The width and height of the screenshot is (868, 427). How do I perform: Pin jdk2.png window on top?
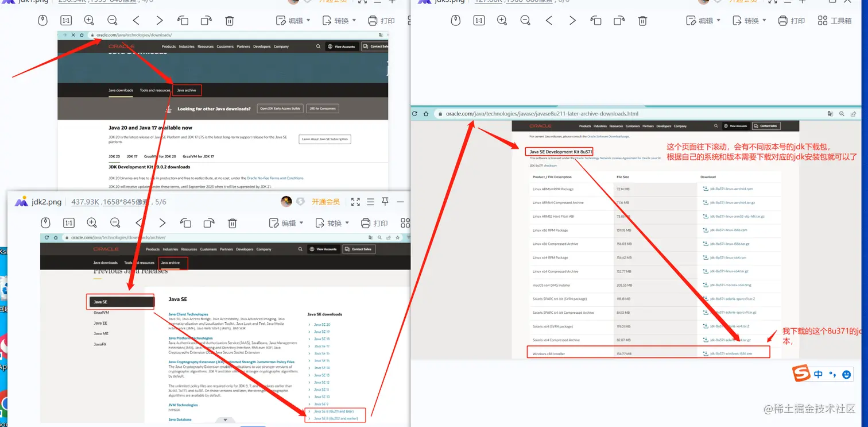(385, 202)
